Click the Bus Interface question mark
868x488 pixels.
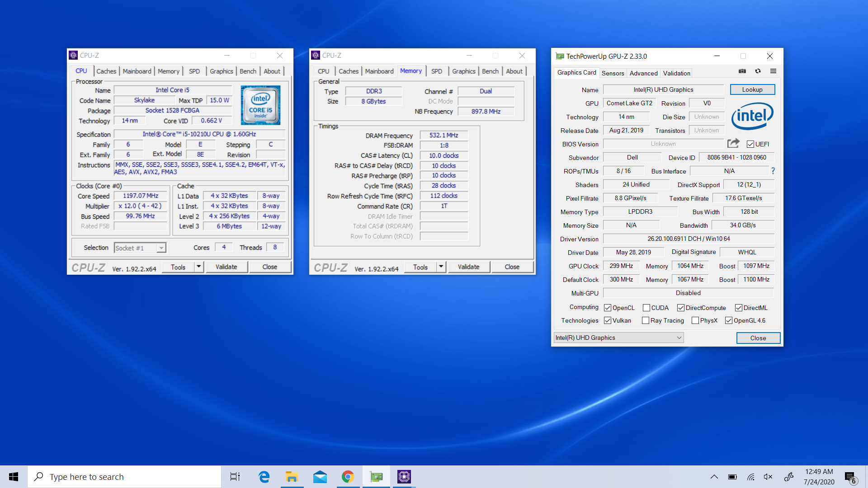[773, 171]
